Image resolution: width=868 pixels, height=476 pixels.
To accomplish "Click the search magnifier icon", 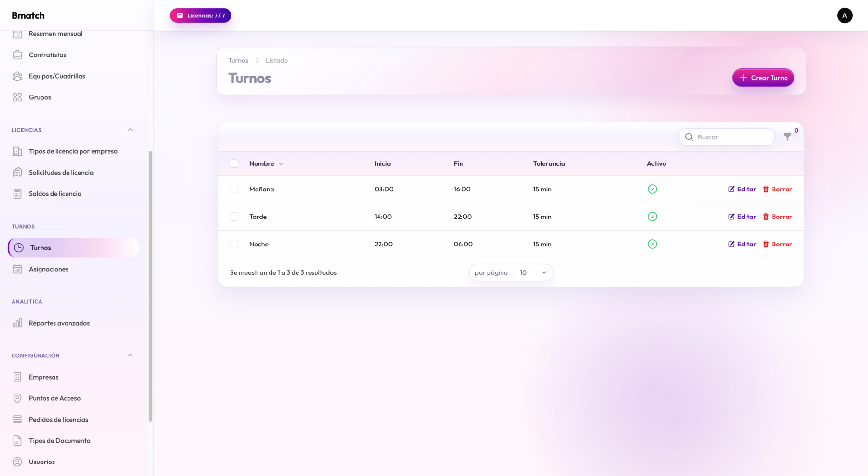I will tap(689, 137).
